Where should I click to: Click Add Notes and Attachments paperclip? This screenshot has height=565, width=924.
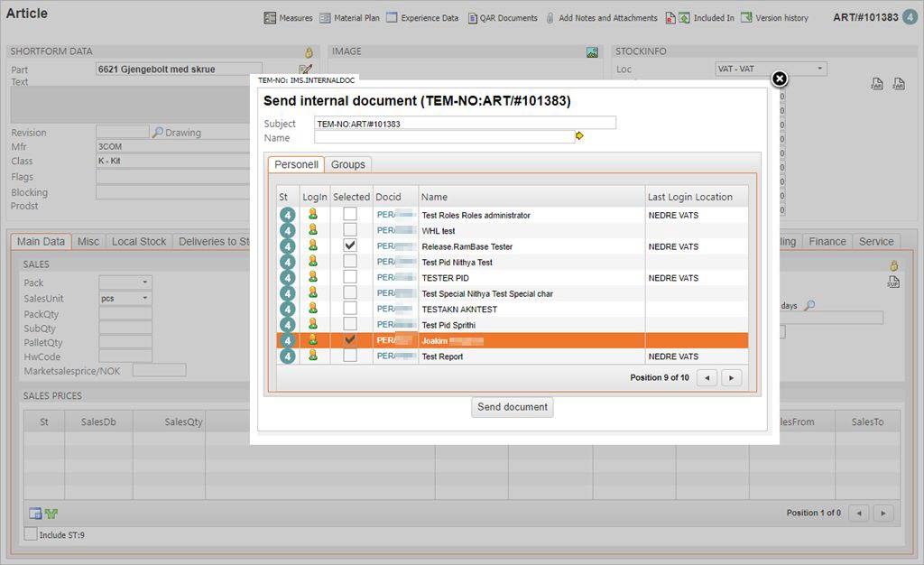(550, 18)
